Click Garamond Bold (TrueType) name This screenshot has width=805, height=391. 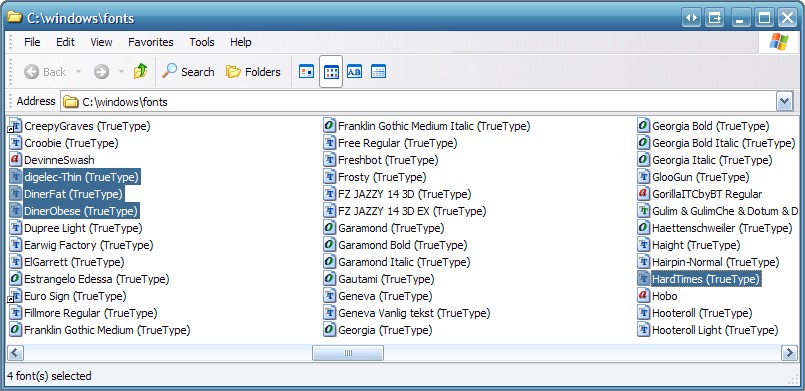403,245
